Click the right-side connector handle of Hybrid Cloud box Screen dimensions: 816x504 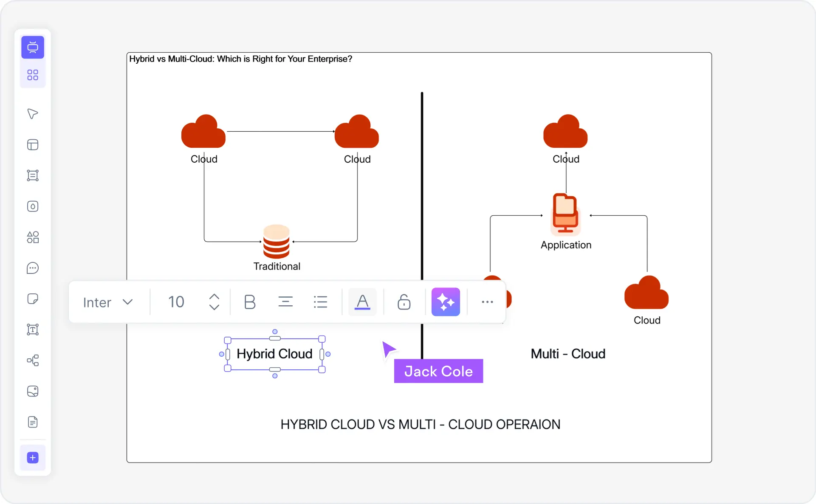pos(328,354)
